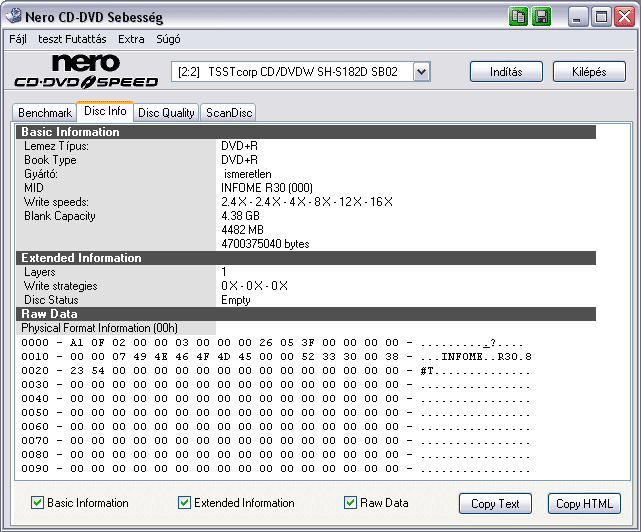Switch to the Disc Quality tab
This screenshot has width=641, height=532.
coord(166,112)
